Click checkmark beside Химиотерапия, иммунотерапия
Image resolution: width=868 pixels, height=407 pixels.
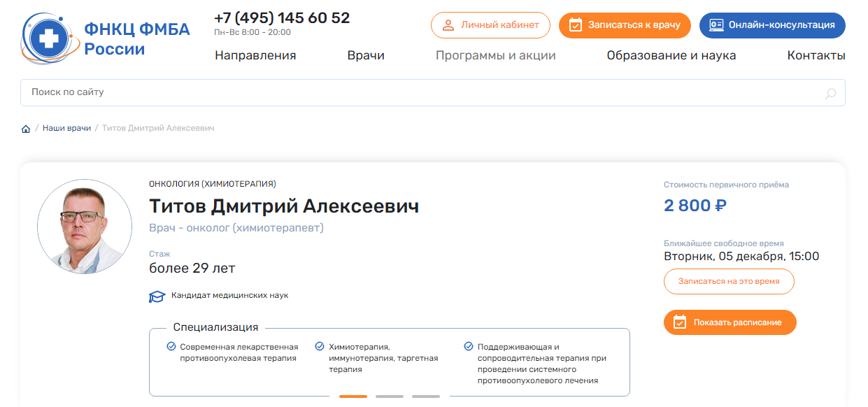pos(320,346)
